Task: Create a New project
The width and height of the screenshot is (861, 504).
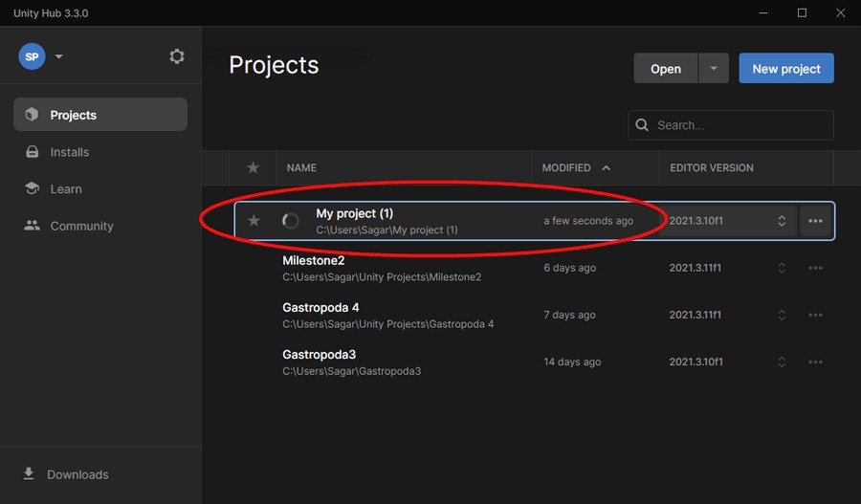Action: pos(785,68)
